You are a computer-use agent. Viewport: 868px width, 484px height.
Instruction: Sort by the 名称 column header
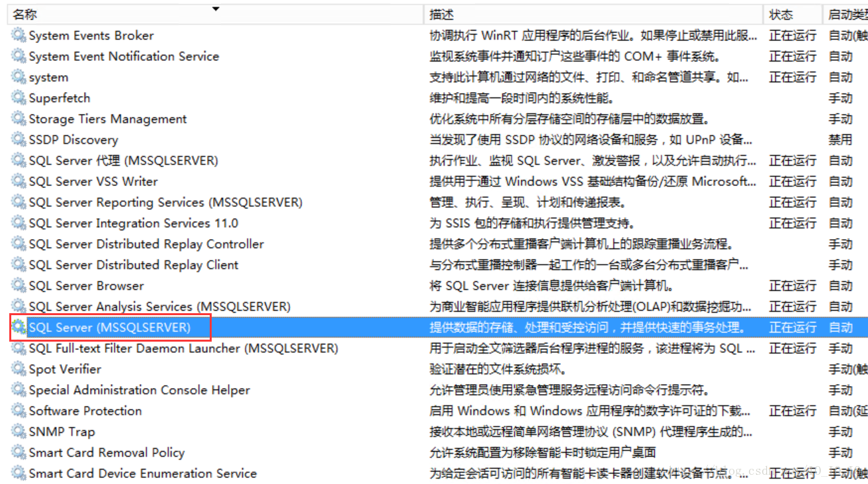coord(215,15)
